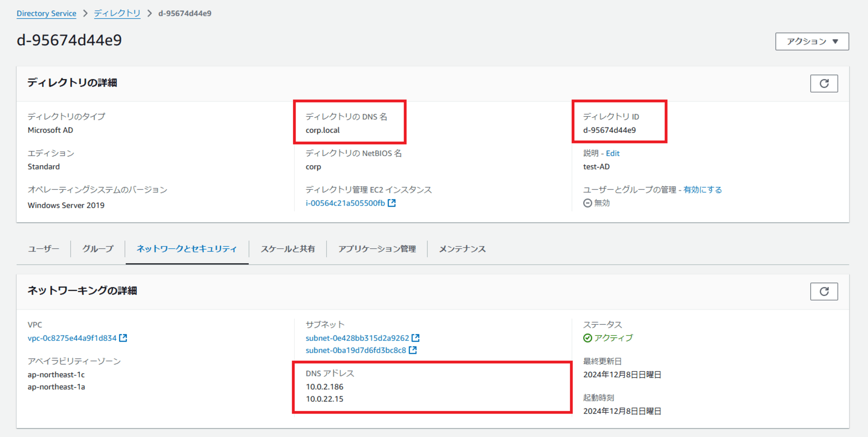This screenshot has height=437, width=868.
Task: Click the page title d-95674d44e9
Action: point(69,40)
